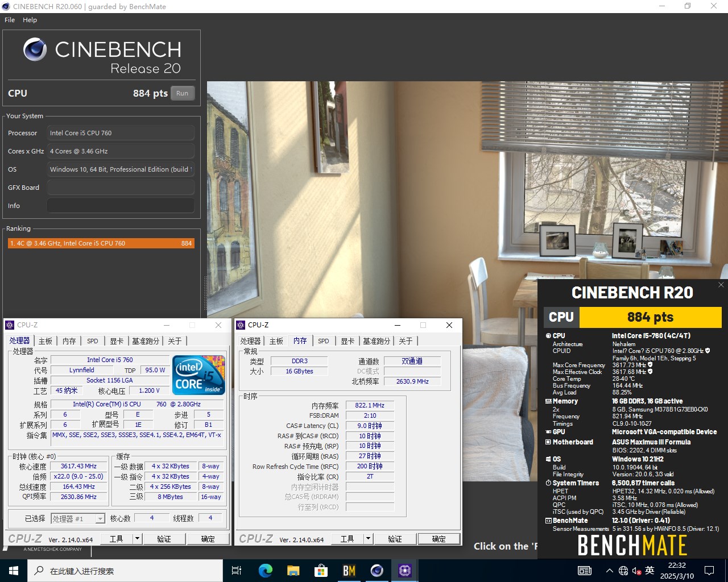Open SPD tab in CPU-Z processor window
Screen dimensions: 728x582
(93, 341)
